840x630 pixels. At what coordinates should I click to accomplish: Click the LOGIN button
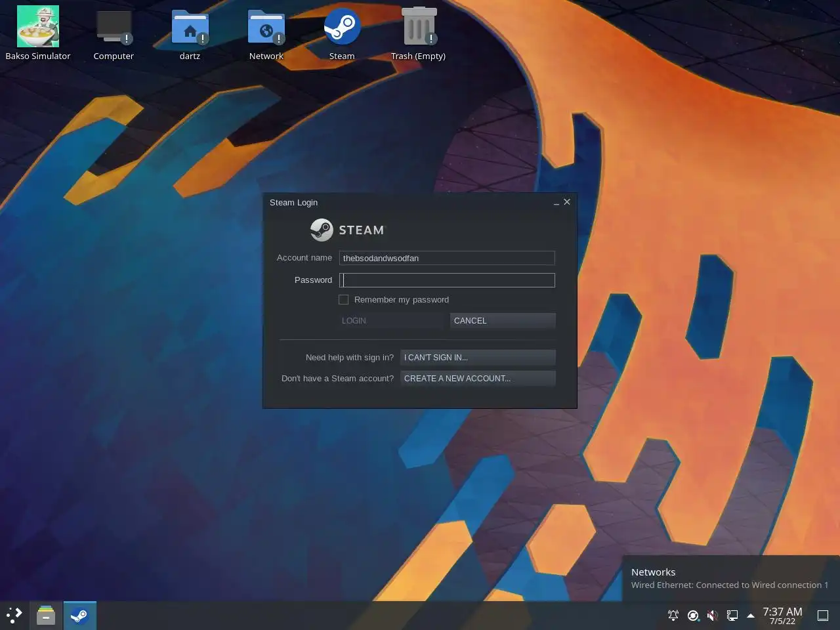391,320
